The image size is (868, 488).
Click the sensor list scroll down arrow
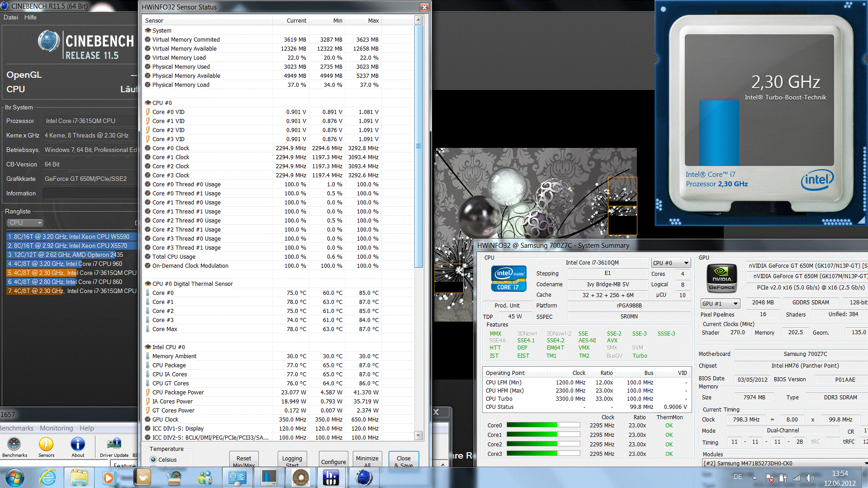click(418, 436)
